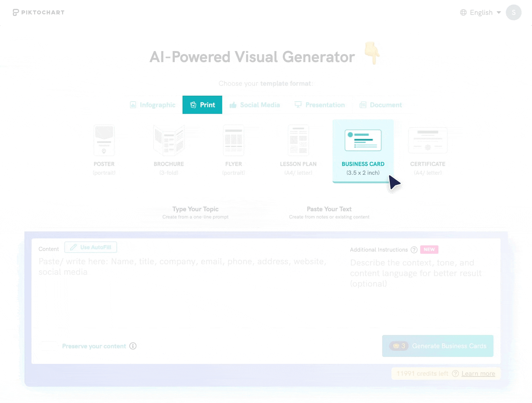Switch to the Infographic format tab
Screen dimensions: 532x403
153,105
